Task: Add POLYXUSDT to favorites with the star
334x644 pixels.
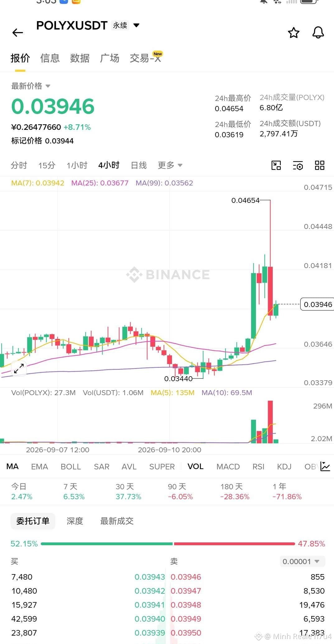Action: click(x=294, y=33)
